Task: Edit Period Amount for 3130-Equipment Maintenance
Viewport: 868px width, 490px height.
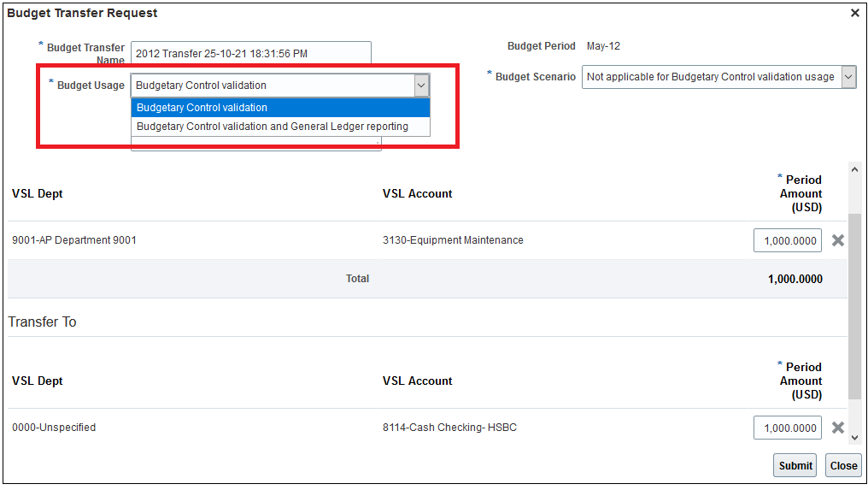Action: click(x=787, y=241)
